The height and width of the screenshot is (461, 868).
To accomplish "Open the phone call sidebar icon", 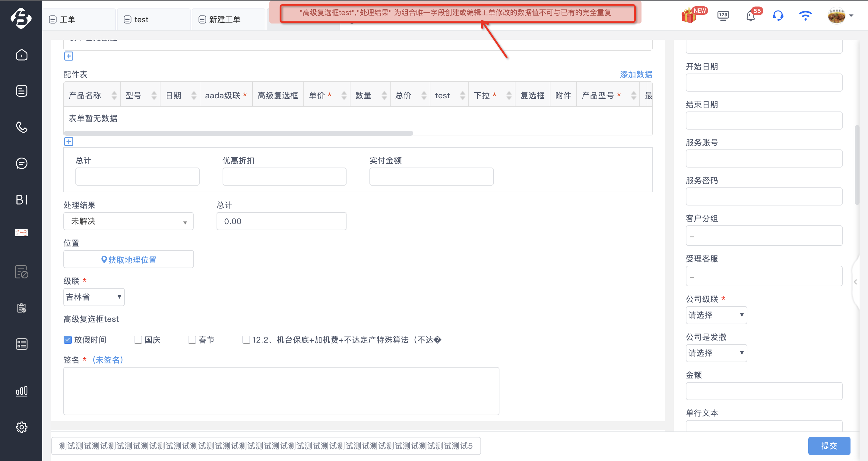I will click(x=22, y=127).
